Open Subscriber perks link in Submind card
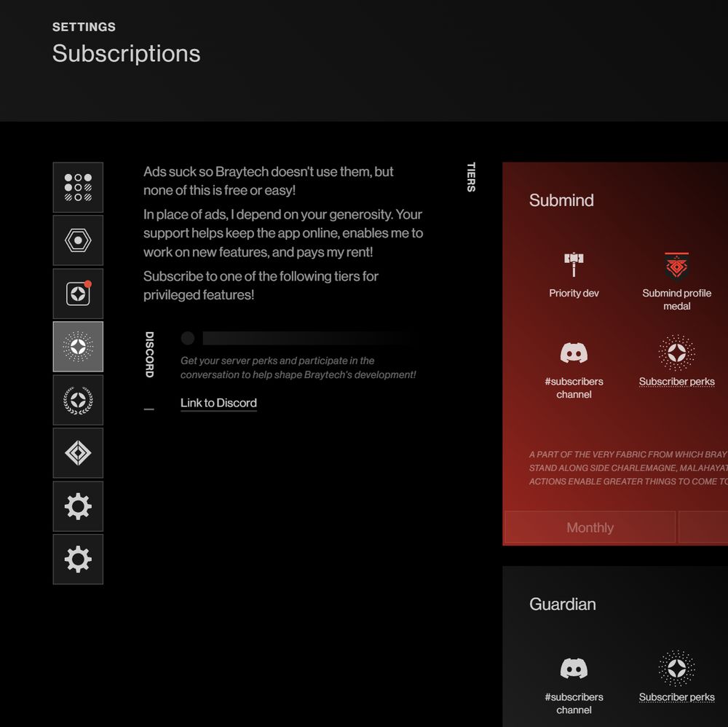Screen dimensions: 728x727 click(676, 382)
